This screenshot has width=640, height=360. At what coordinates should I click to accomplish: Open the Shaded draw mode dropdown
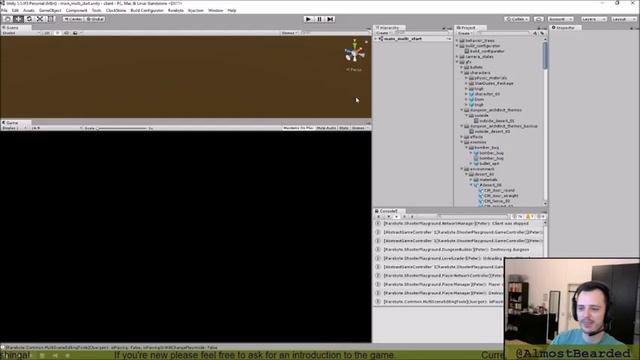tap(20, 33)
